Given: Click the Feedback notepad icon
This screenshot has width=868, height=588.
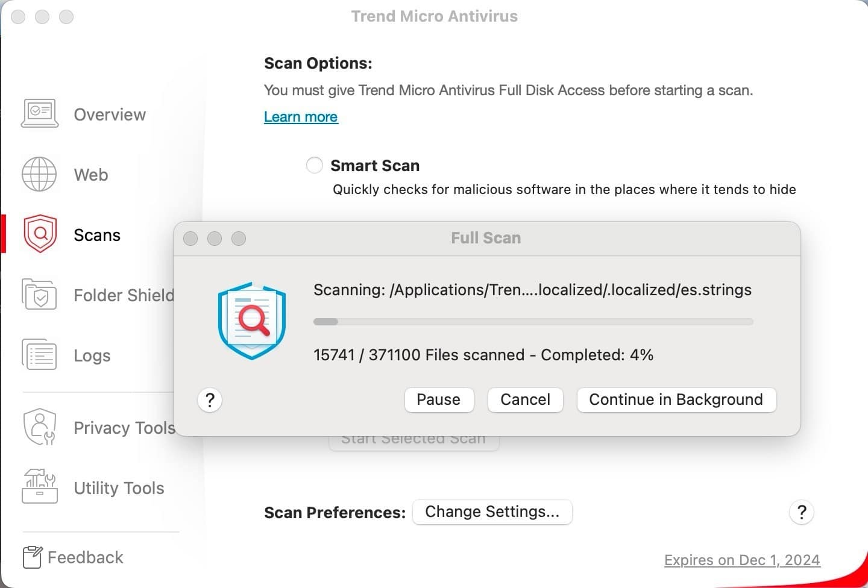Looking at the screenshot, I should tap(33, 557).
